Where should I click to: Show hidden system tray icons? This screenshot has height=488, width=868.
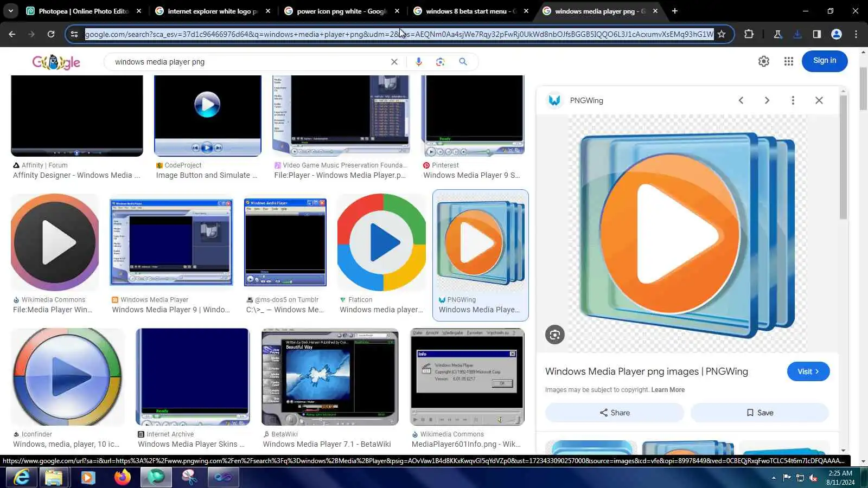coord(774,478)
